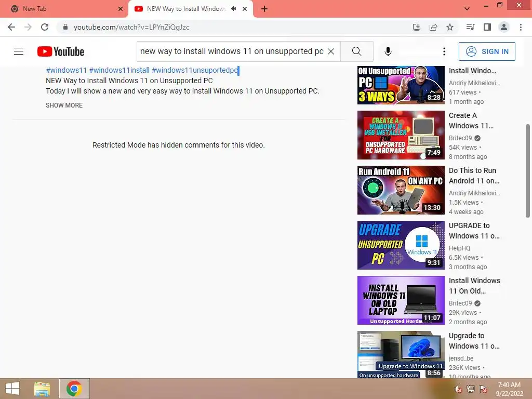
Task: Click the browser forward arrow
Action: [28, 27]
